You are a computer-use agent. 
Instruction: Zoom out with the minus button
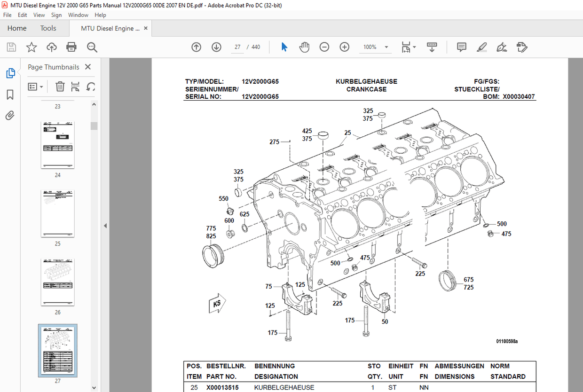click(x=324, y=47)
